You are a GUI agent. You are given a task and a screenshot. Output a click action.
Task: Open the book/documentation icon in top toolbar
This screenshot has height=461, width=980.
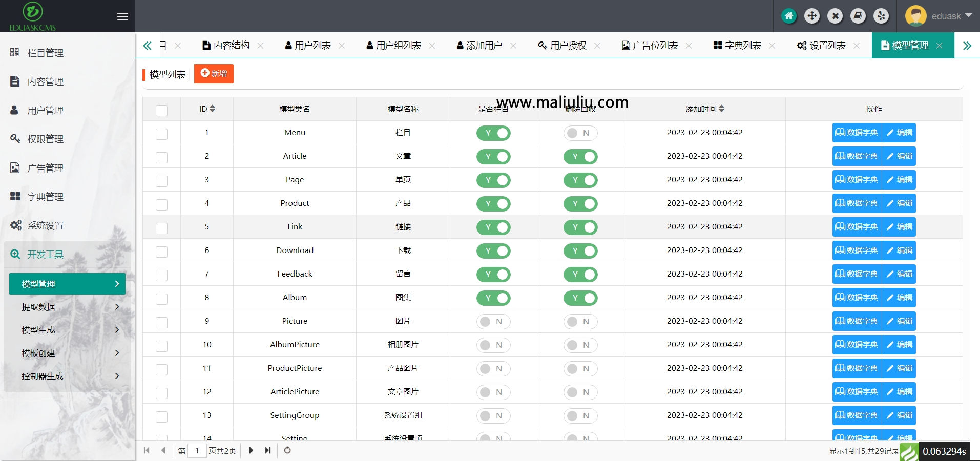tap(858, 16)
